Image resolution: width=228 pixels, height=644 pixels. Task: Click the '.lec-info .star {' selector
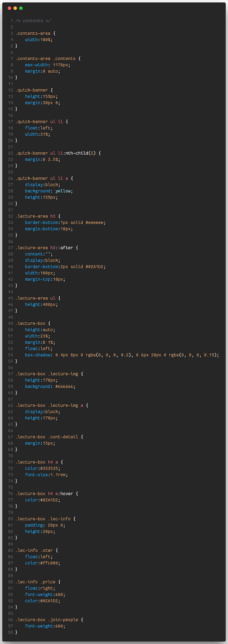37,551
